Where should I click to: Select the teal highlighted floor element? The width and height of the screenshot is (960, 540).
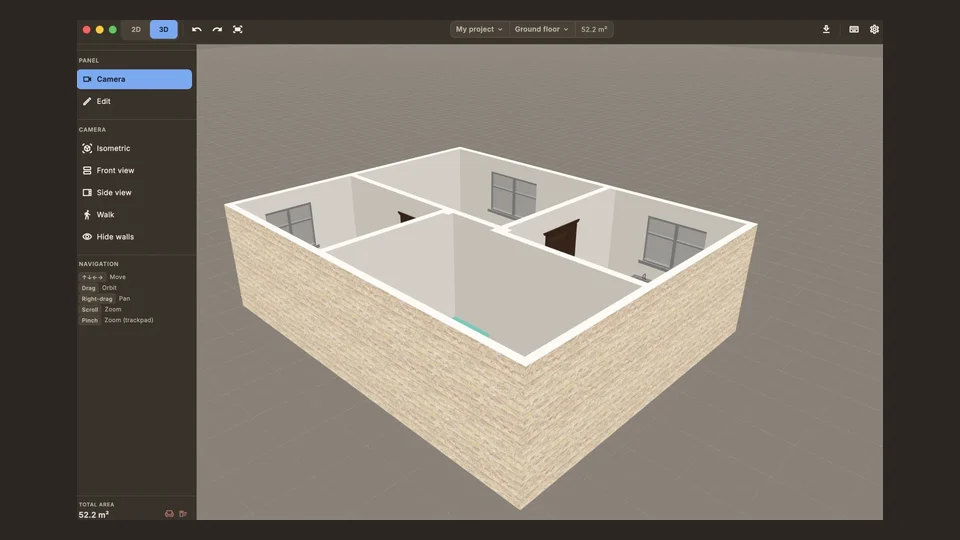(x=471, y=326)
